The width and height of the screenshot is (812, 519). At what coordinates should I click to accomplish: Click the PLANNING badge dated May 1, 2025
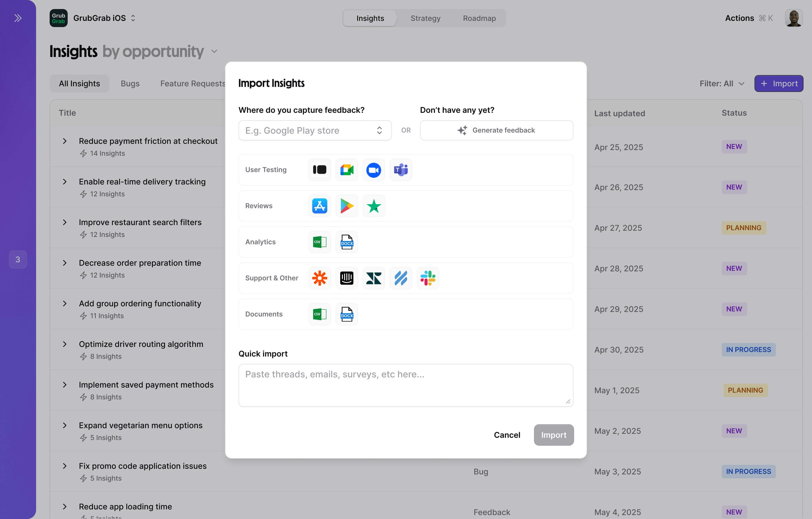click(x=745, y=390)
